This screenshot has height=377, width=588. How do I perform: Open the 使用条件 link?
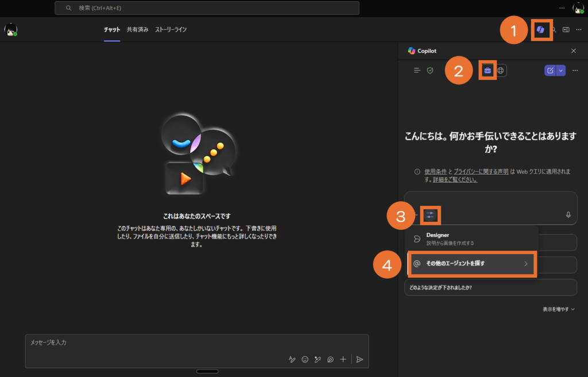point(436,171)
